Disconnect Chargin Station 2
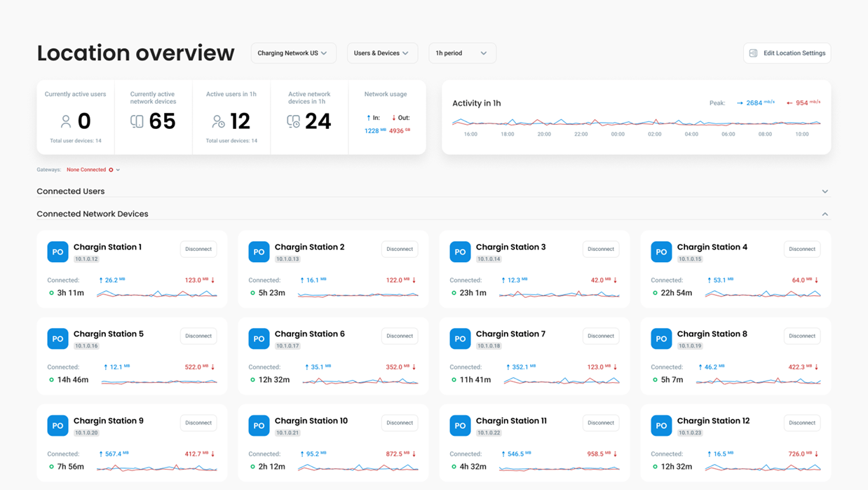868x490 pixels. coord(400,249)
